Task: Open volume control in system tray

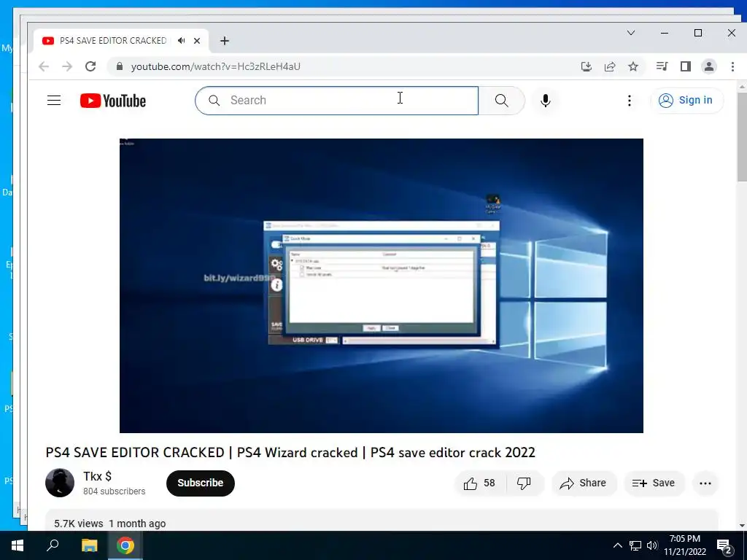Action: coord(652,545)
